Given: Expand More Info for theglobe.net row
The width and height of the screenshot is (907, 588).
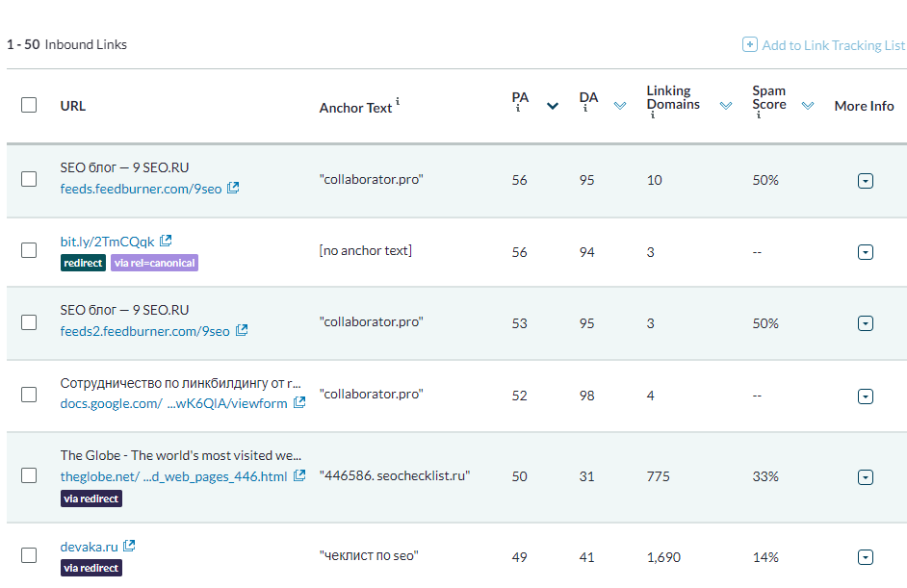Looking at the screenshot, I should click(x=866, y=477).
